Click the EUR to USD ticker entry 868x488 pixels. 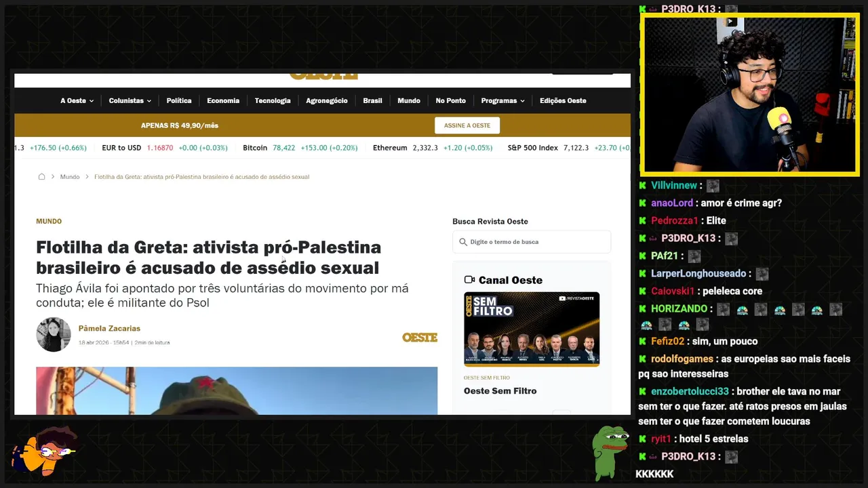(x=165, y=148)
